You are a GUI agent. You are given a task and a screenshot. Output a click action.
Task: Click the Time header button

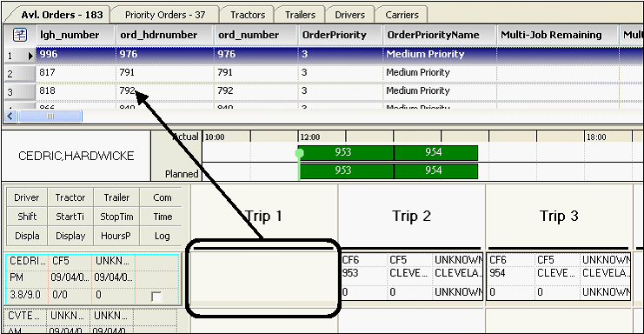[x=163, y=217]
